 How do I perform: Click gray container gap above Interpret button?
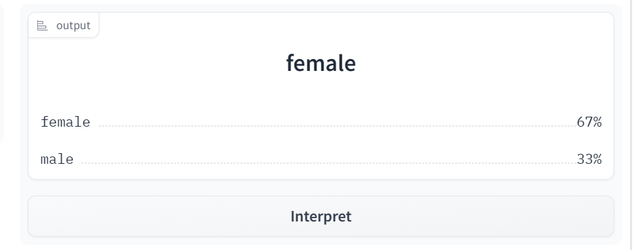(x=321, y=188)
